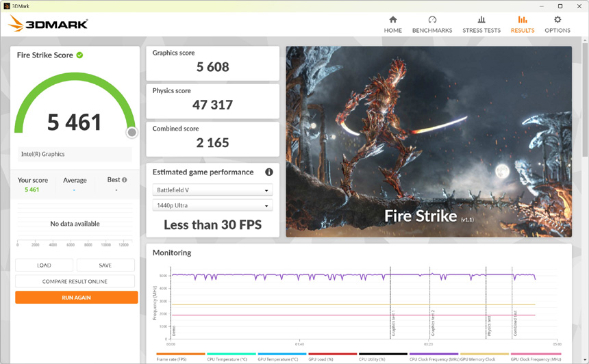The image size is (589, 364).
Task: Toggle the Frame rate (FPS) legend
Action: tap(181, 357)
